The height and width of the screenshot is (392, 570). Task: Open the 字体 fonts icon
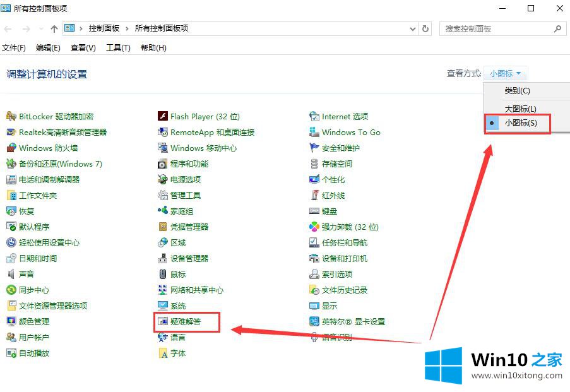point(162,353)
